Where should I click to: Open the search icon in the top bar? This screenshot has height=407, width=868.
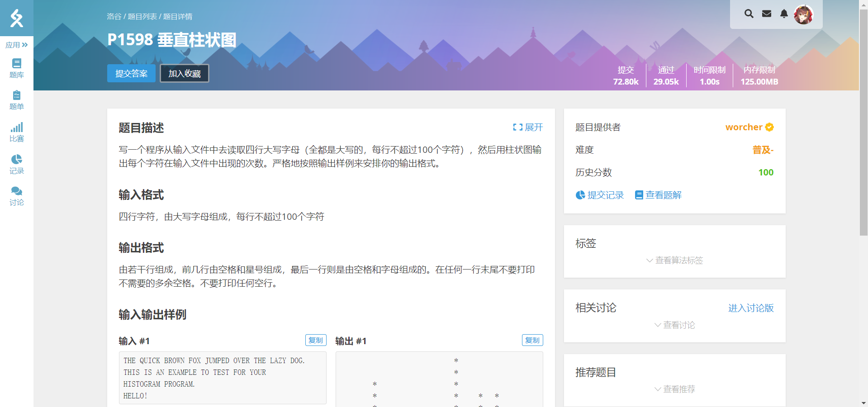pyautogui.click(x=749, y=14)
